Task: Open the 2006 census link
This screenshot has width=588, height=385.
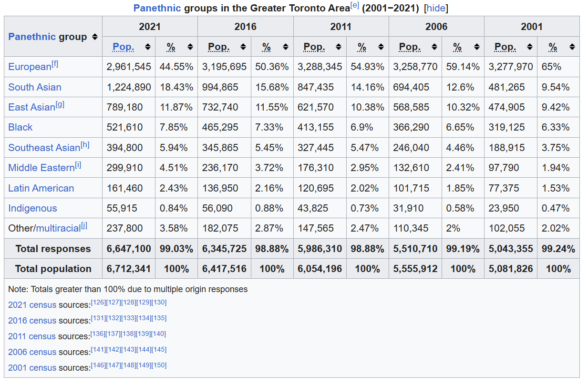Action: coord(32,352)
